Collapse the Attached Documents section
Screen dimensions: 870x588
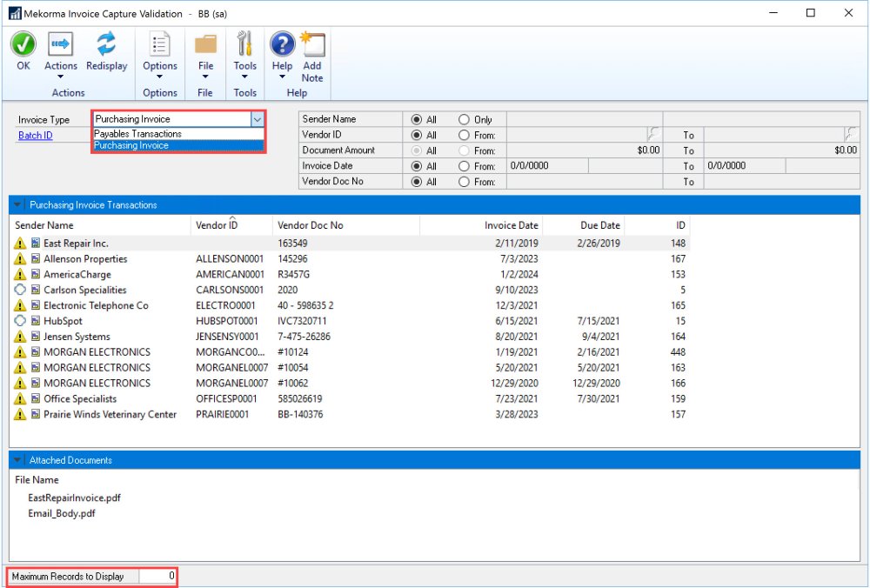pos(19,460)
